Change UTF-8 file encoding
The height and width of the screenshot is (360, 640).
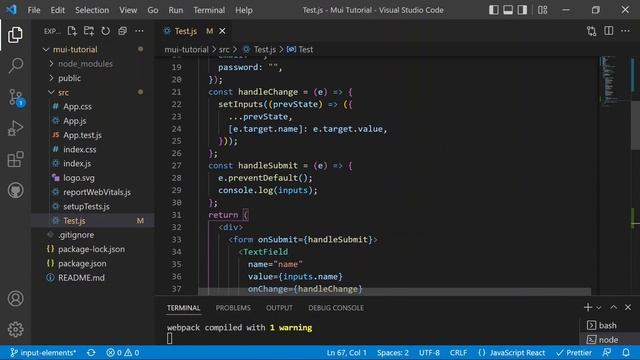(429, 353)
